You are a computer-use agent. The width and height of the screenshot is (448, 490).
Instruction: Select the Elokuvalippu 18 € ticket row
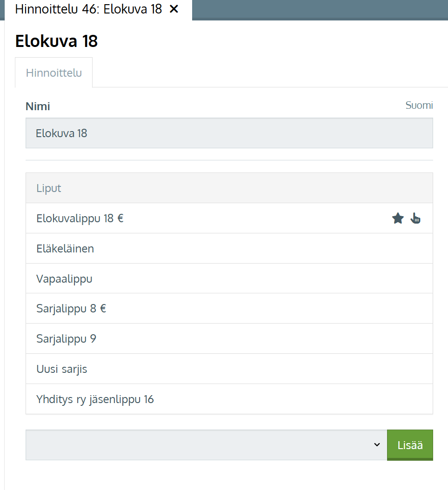pyautogui.click(x=80, y=218)
